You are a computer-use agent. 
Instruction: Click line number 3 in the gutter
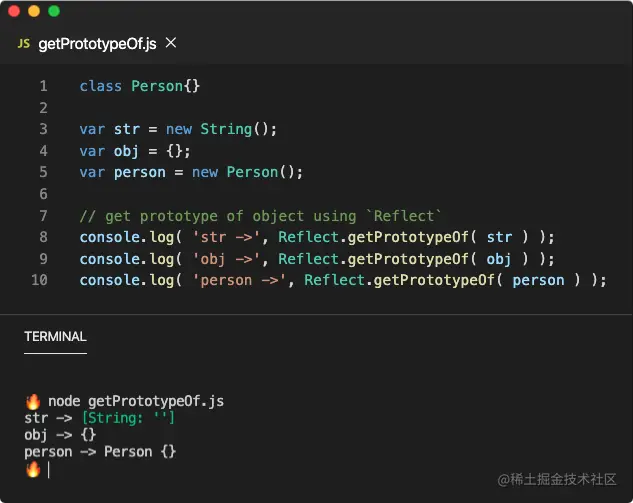tap(44, 129)
